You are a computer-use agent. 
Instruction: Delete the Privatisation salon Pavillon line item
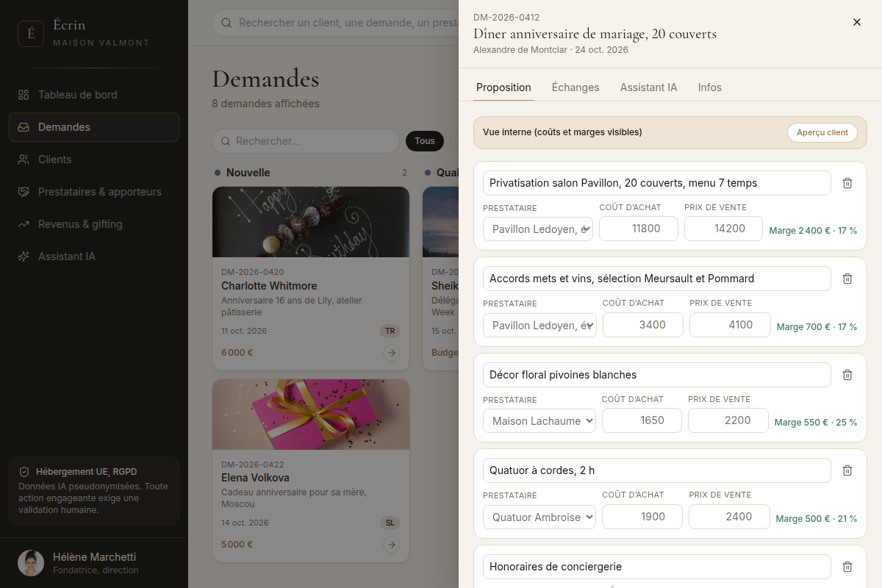tap(847, 183)
